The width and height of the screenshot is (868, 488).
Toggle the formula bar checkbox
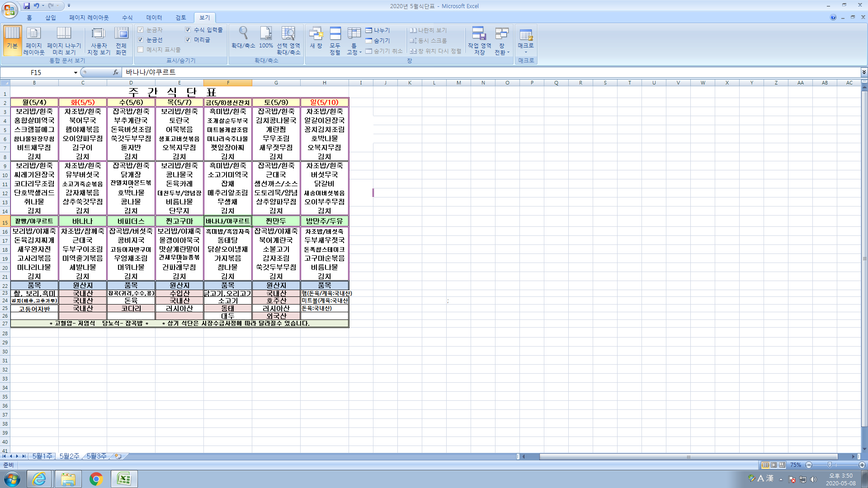coord(188,30)
